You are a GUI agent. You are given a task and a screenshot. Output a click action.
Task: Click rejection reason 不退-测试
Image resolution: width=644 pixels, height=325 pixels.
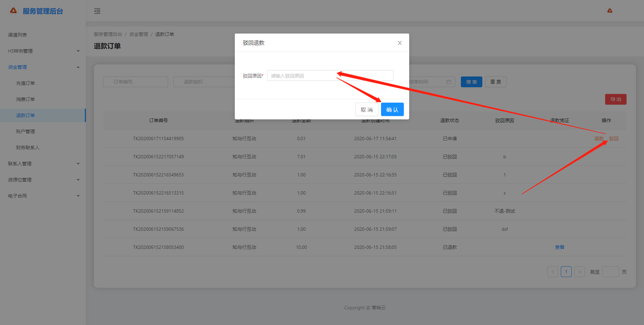[x=504, y=211]
